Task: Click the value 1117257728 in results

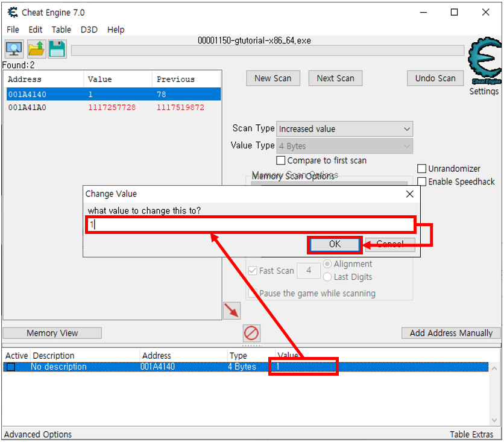Action: [112, 107]
